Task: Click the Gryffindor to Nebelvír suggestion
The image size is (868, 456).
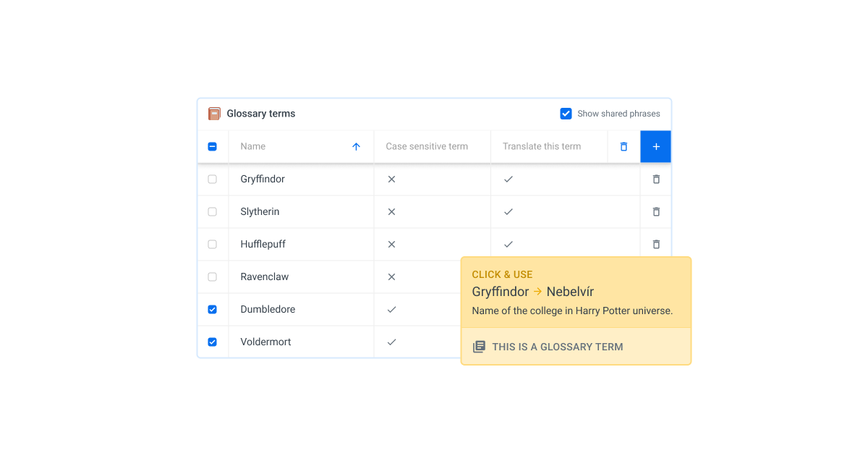Action: pos(533,292)
